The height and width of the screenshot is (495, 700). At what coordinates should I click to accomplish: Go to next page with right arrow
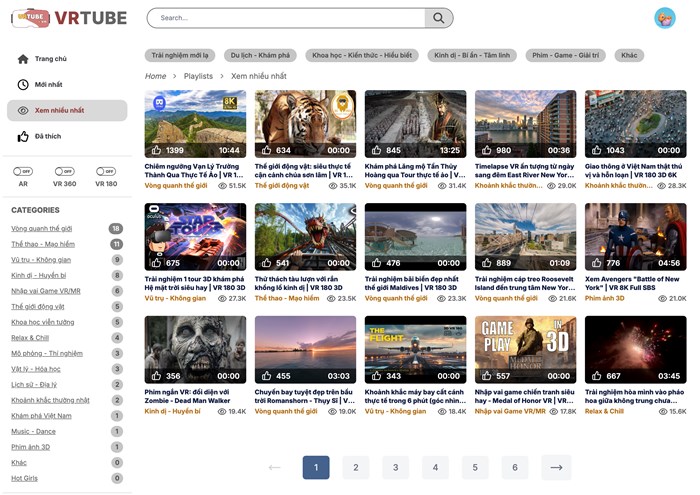click(x=556, y=467)
